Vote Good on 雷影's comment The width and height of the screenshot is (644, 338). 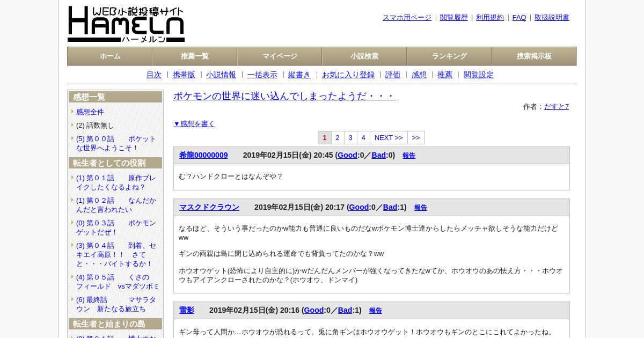(x=314, y=311)
